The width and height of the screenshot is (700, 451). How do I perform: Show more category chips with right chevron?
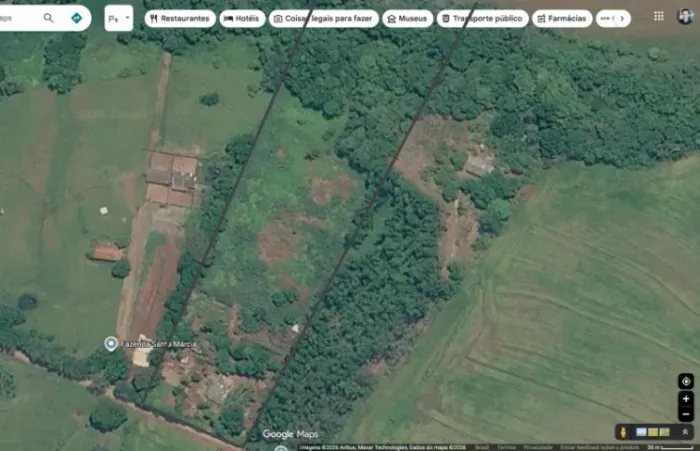pyautogui.click(x=622, y=18)
